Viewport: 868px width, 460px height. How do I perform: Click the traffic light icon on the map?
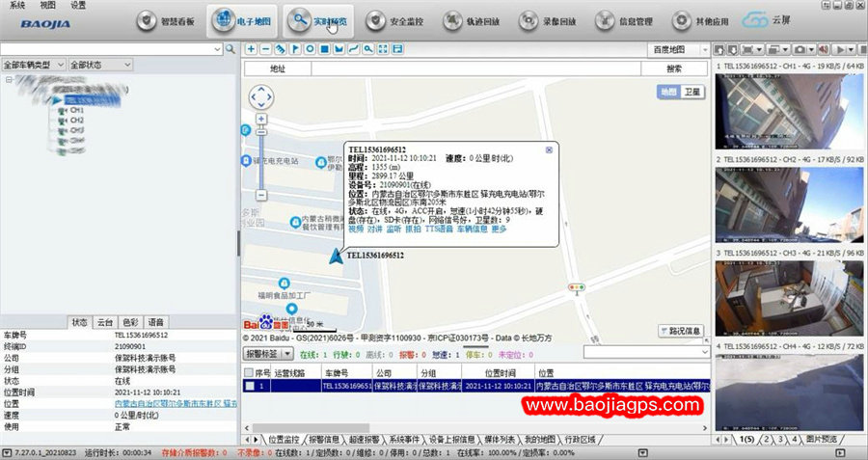(x=577, y=287)
